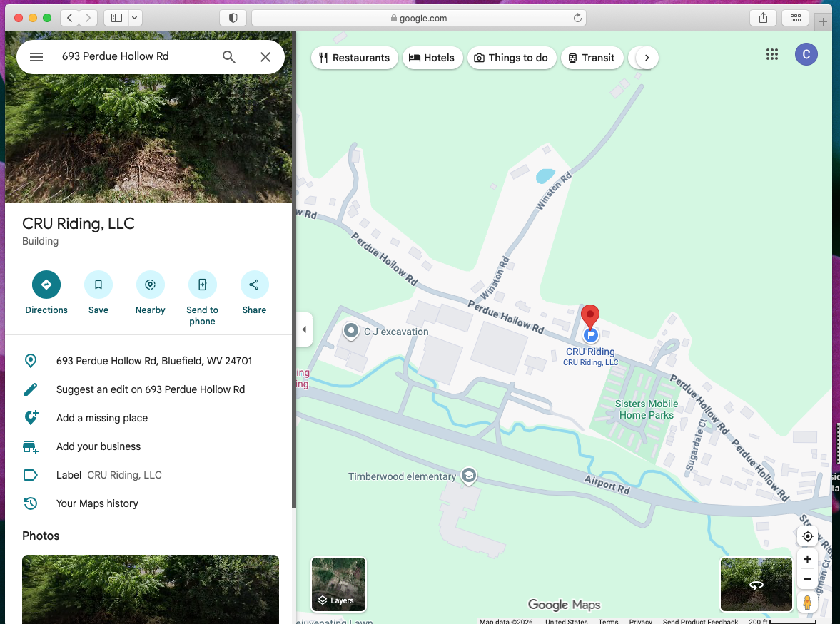840x624 pixels.
Task: Show Transit options chip
Action: 592,58
